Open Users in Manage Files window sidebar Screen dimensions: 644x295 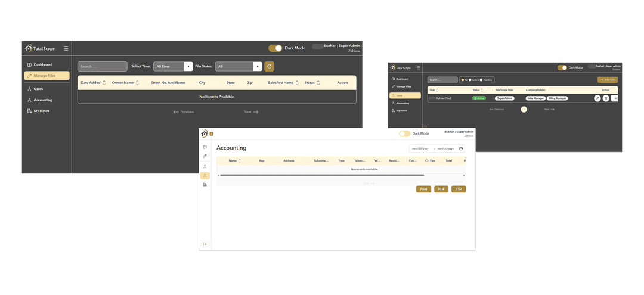click(x=35, y=89)
